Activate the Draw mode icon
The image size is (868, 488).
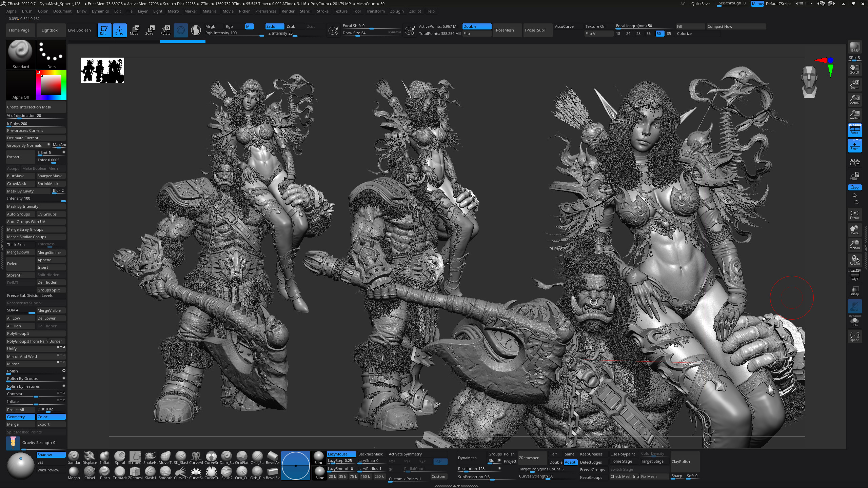tap(119, 30)
